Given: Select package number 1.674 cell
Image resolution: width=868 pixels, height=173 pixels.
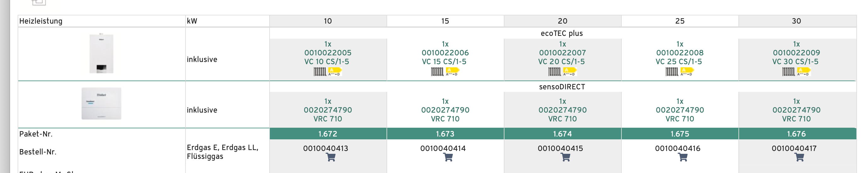Looking at the screenshot, I should click(562, 134).
